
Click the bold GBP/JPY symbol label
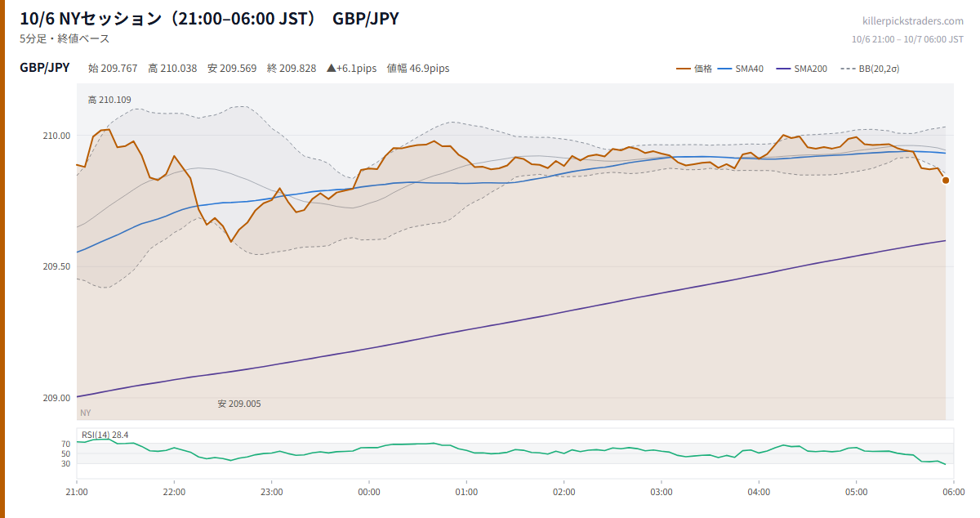(x=45, y=68)
